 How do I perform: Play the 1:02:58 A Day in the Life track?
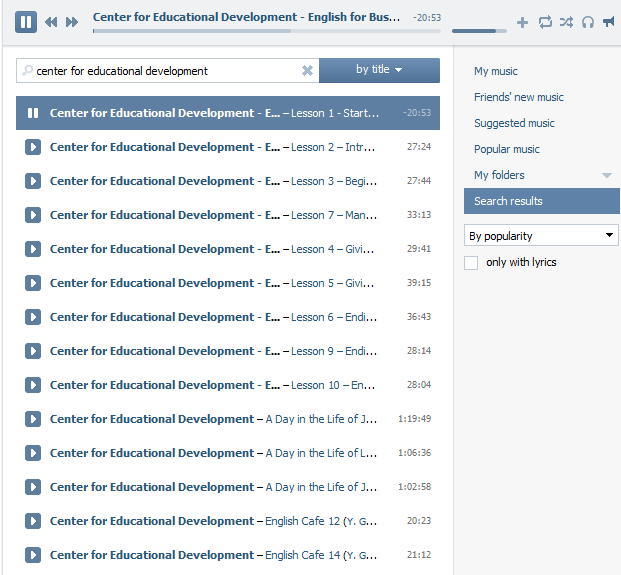coord(33,487)
